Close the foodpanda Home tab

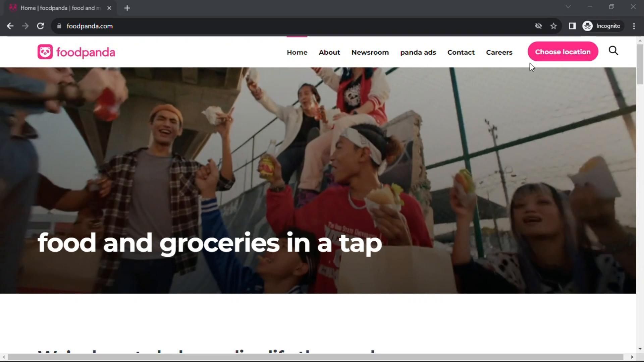tap(109, 8)
